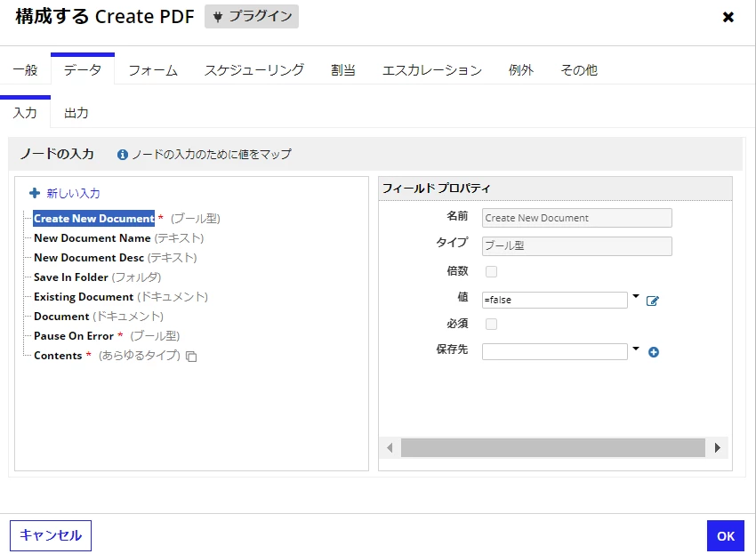Click the キャンセル button
The height and width of the screenshot is (554, 756).
51,535
